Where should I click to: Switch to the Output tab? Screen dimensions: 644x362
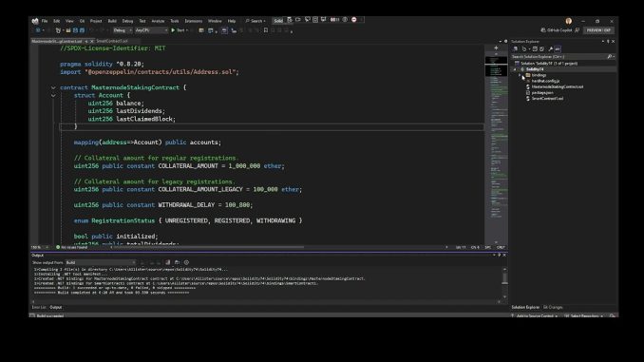[x=56, y=307]
